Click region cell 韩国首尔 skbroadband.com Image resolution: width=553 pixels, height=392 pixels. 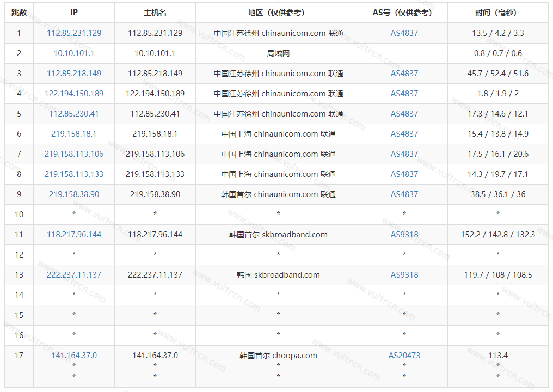(278, 234)
